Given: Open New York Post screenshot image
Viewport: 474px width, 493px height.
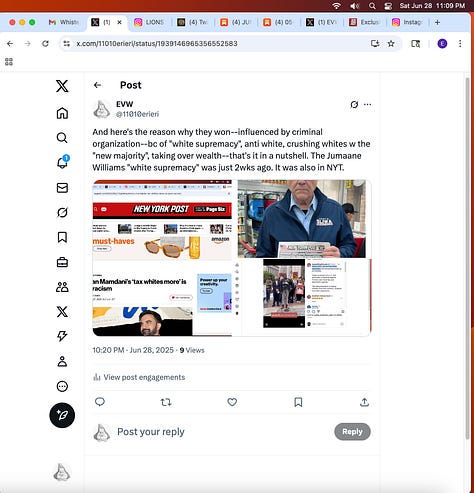Looking at the screenshot, I should click(x=162, y=258).
